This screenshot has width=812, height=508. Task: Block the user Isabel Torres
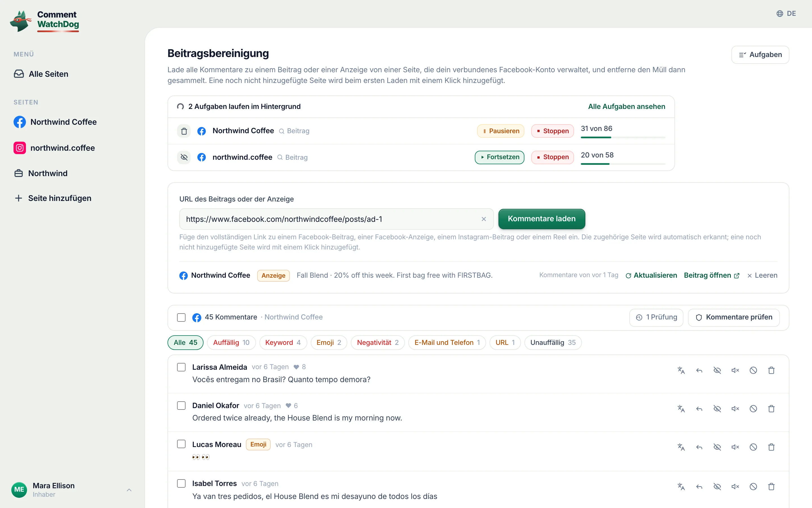(753, 486)
